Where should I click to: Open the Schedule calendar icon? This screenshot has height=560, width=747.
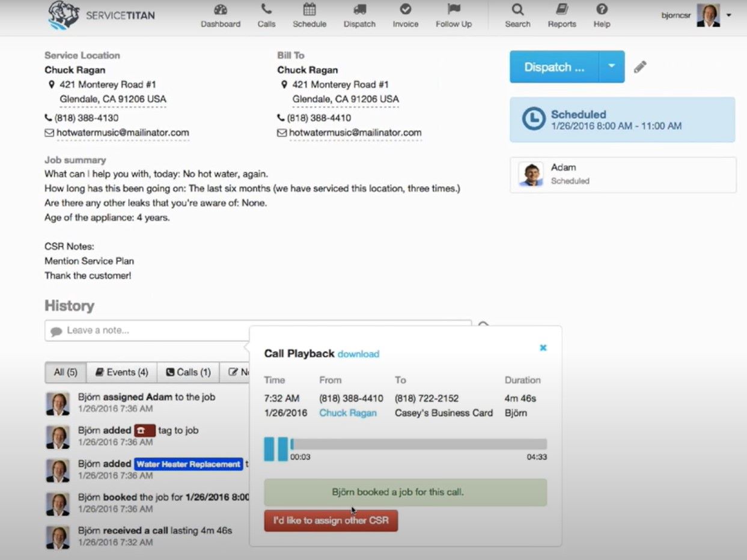309,10
